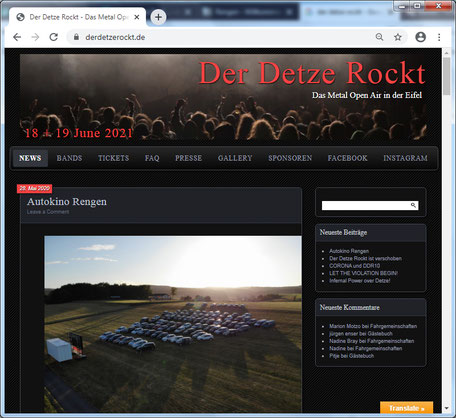Open the zoom magnifier icon in address bar

tap(379, 37)
